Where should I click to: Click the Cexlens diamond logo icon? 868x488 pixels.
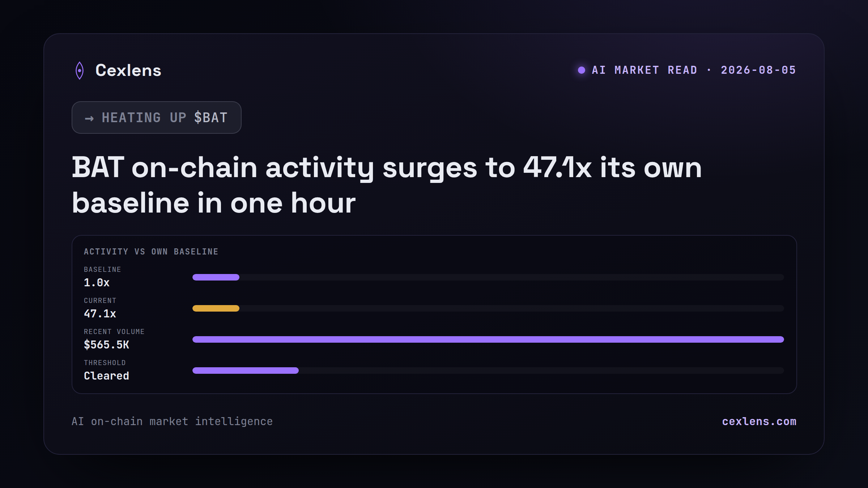(x=80, y=70)
